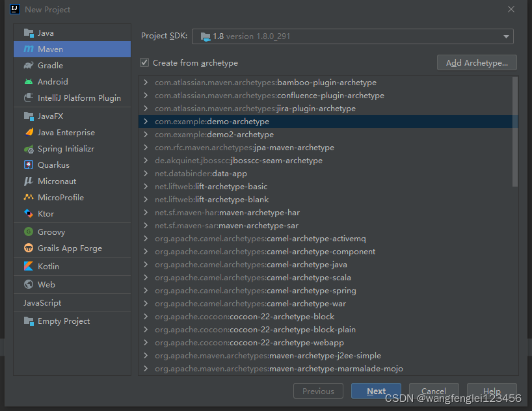Viewport: 532px width, 411px height.
Task: Expand net.databinder:data-app node
Action: click(x=146, y=174)
